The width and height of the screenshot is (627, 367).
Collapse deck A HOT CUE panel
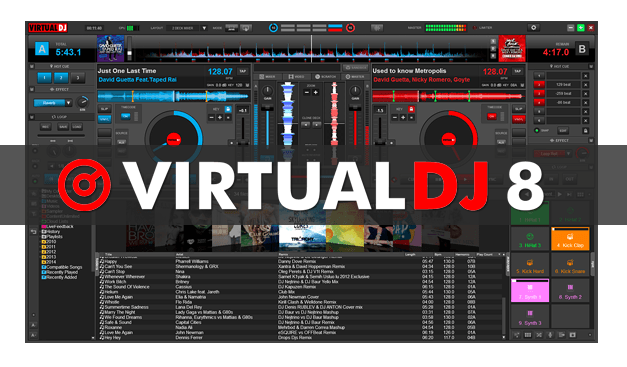[32, 66]
